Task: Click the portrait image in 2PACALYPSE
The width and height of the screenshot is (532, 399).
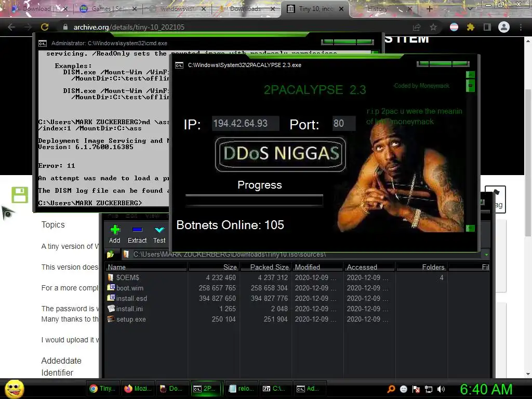Action: (401, 177)
